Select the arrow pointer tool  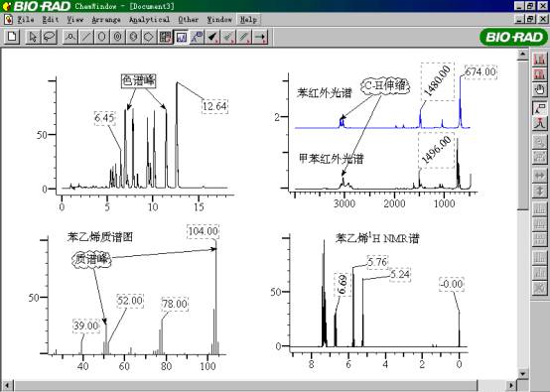tap(33, 37)
